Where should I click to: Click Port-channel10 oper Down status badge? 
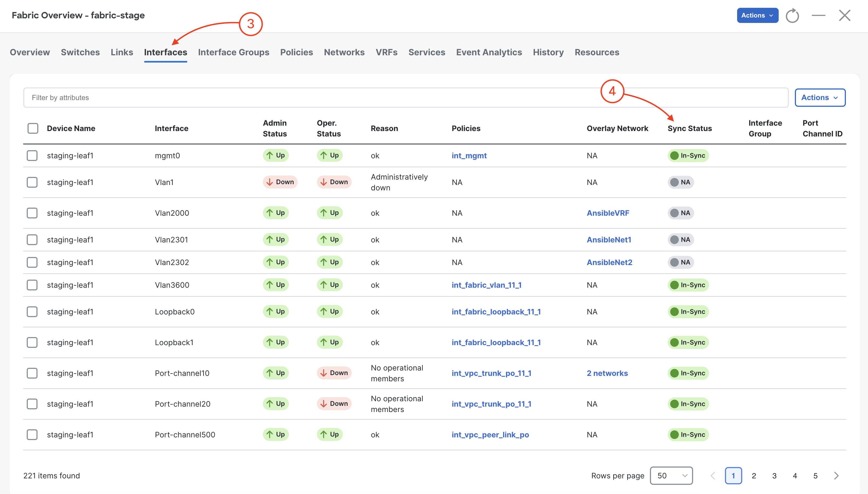click(x=334, y=373)
